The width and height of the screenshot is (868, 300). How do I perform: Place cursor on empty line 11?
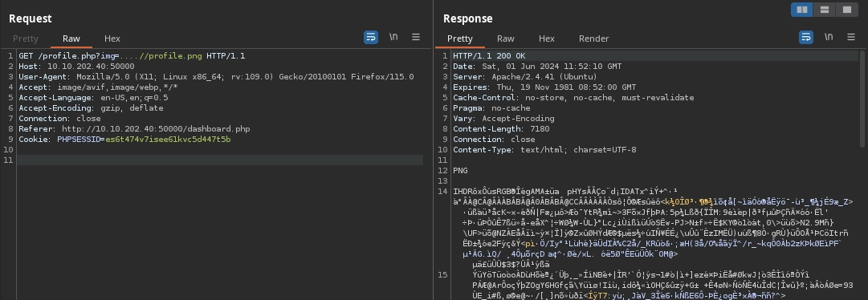coord(220,160)
